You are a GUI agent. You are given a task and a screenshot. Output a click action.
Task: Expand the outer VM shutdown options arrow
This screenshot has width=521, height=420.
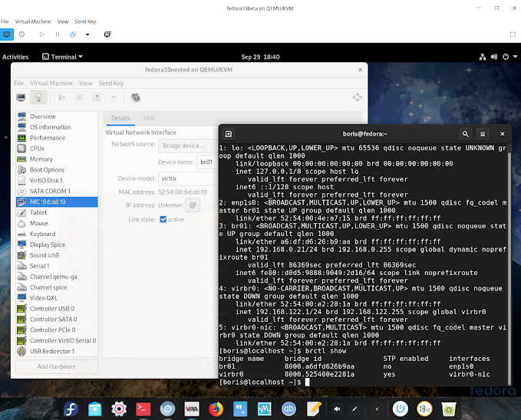point(87,34)
